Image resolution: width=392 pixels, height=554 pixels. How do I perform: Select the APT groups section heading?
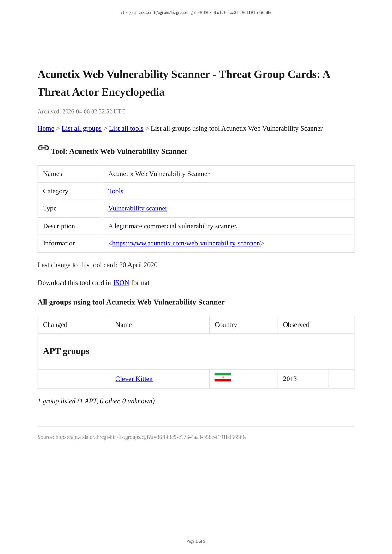[x=66, y=351]
